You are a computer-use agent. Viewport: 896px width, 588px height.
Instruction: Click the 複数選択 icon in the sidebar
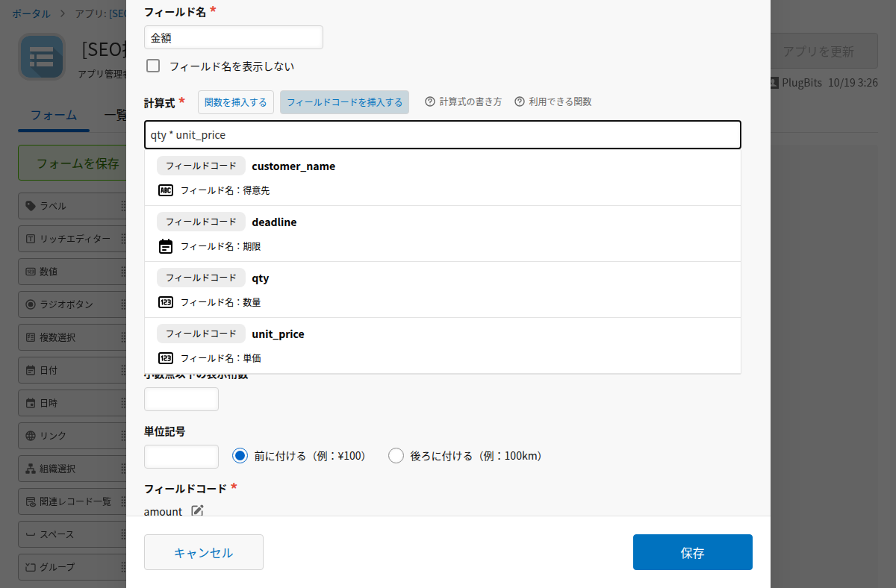[x=31, y=337]
